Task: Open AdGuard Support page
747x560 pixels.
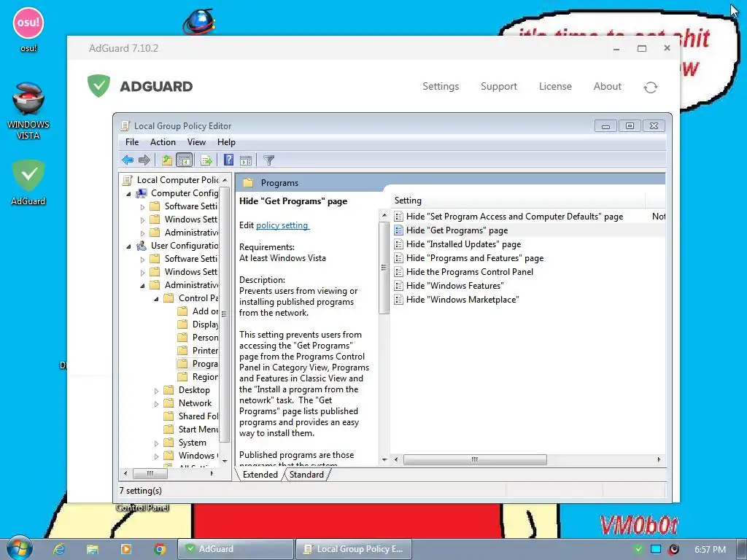Action: pyautogui.click(x=499, y=86)
